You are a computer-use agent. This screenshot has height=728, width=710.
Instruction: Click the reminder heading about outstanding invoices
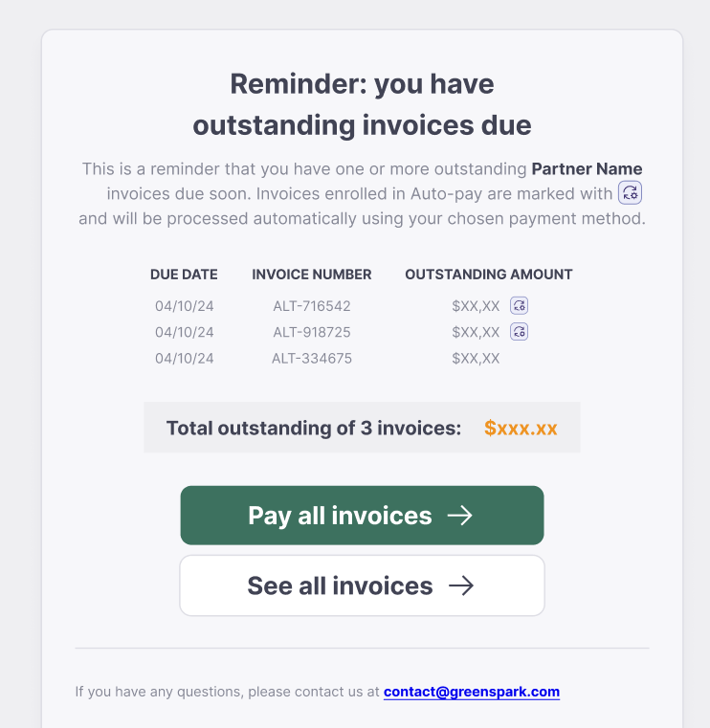click(362, 104)
